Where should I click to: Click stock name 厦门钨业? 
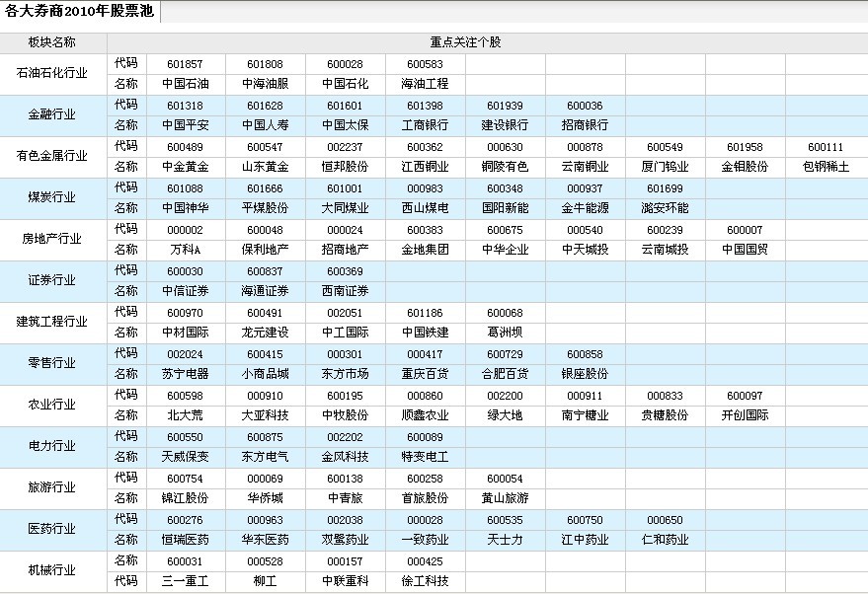pos(665,167)
